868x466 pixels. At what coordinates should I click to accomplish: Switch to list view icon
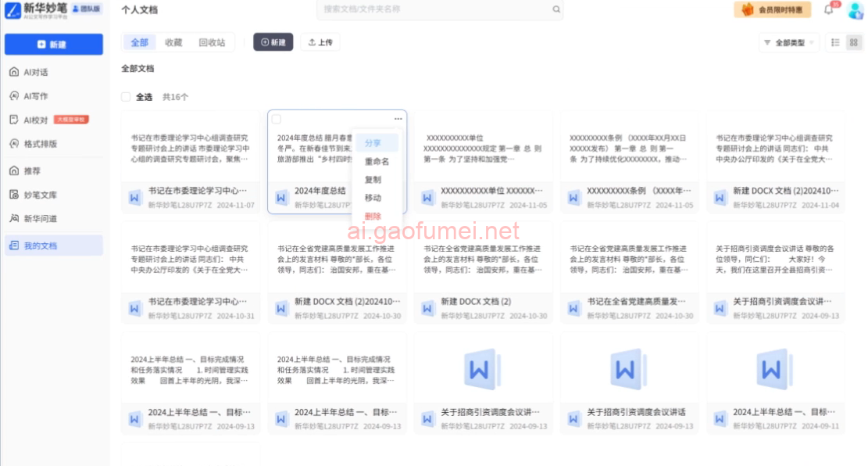click(x=835, y=42)
